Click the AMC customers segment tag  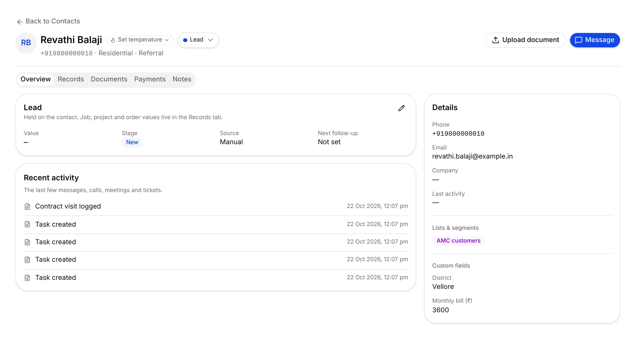click(x=459, y=241)
